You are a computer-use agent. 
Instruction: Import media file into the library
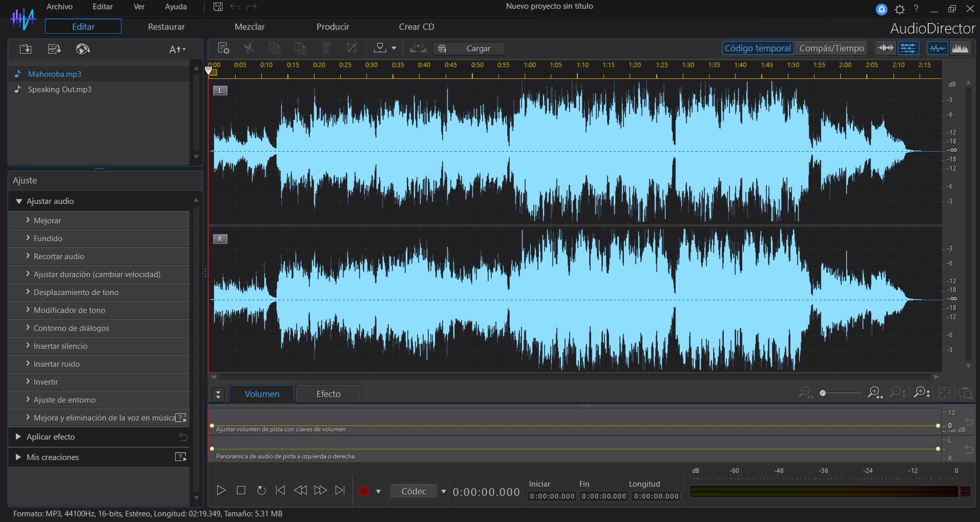pyautogui.click(x=25, y=49)
